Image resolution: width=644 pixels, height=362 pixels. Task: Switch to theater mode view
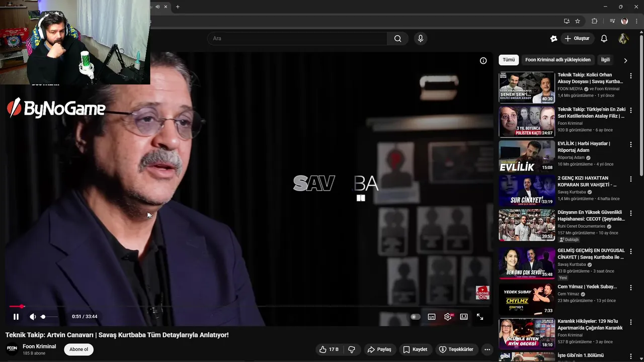(x=464, y=317)
